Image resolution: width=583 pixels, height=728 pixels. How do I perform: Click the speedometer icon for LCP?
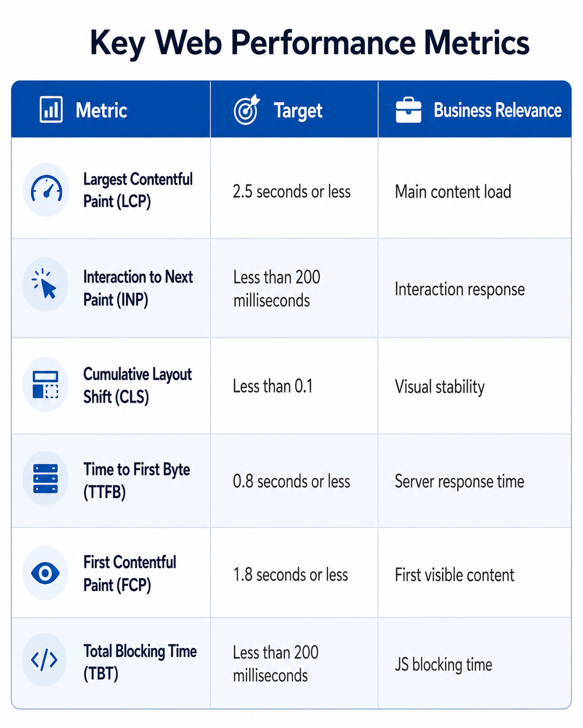(x=46, y=190)
